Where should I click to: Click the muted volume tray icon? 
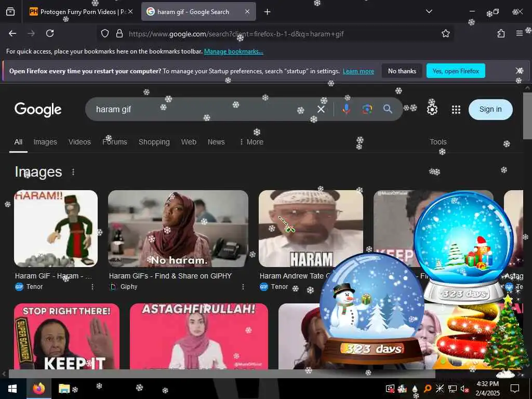464,389
